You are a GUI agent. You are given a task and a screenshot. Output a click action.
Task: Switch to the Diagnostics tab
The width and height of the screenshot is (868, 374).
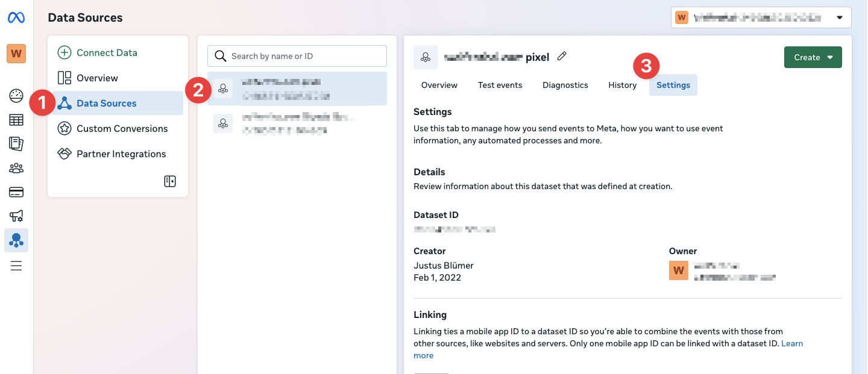click(x=565, y=85)
